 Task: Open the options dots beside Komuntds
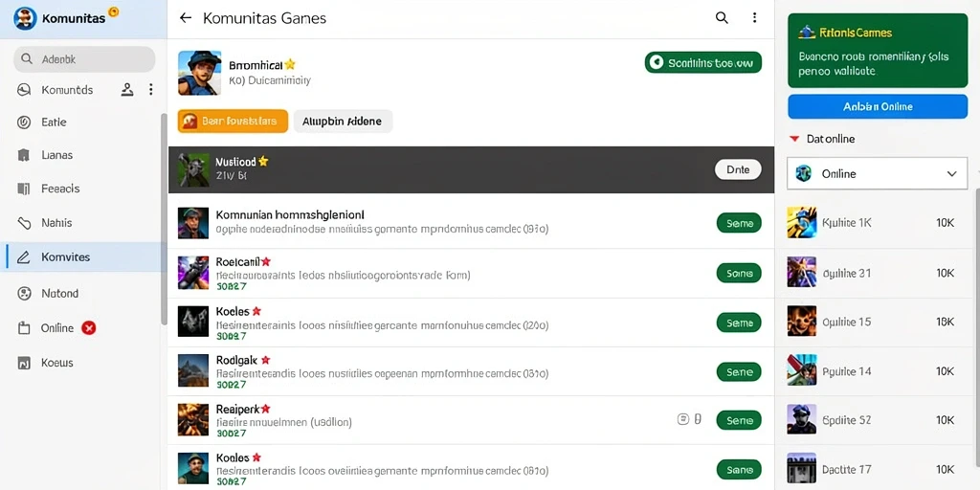150,90
